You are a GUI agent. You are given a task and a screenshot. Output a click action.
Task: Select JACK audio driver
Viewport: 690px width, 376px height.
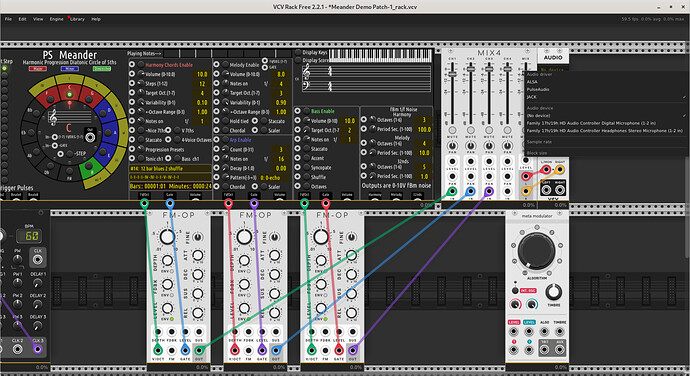(x=606, y=97)
